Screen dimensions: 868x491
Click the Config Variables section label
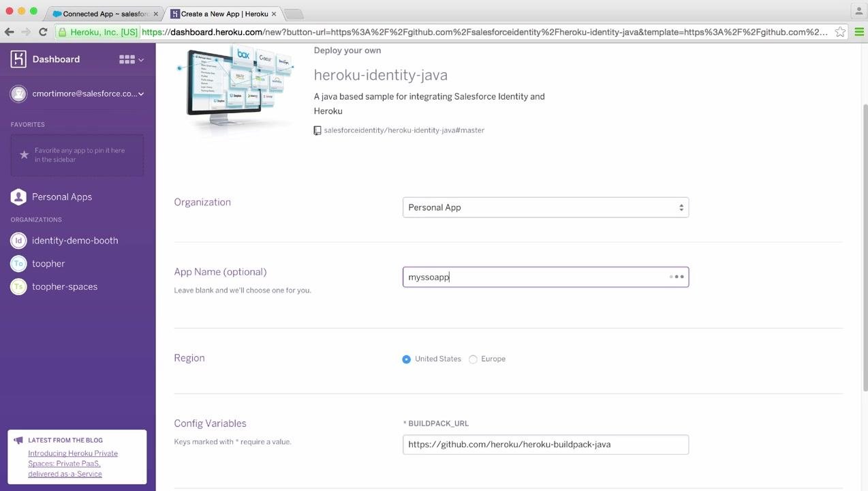[x=211, y=423]
